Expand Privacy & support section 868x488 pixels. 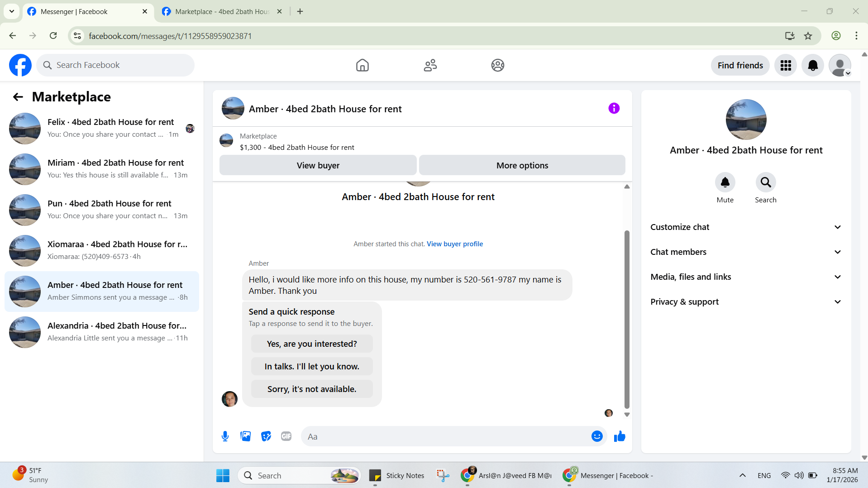746,302
